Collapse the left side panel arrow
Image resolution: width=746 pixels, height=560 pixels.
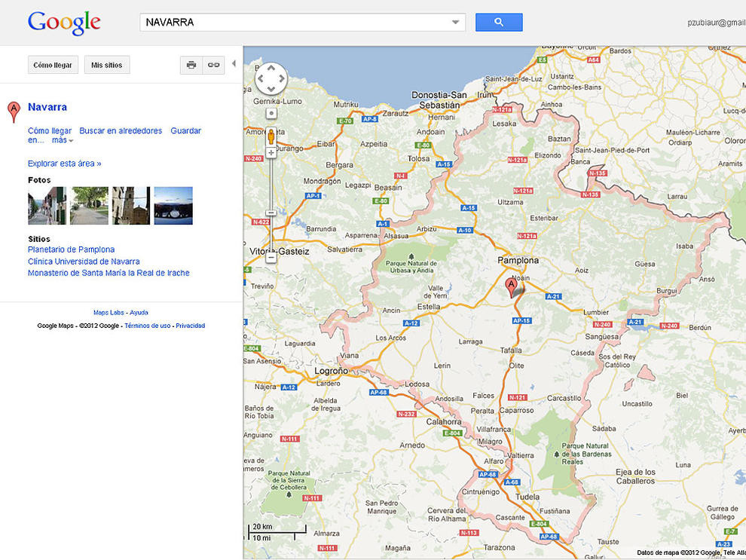(234, 64)
